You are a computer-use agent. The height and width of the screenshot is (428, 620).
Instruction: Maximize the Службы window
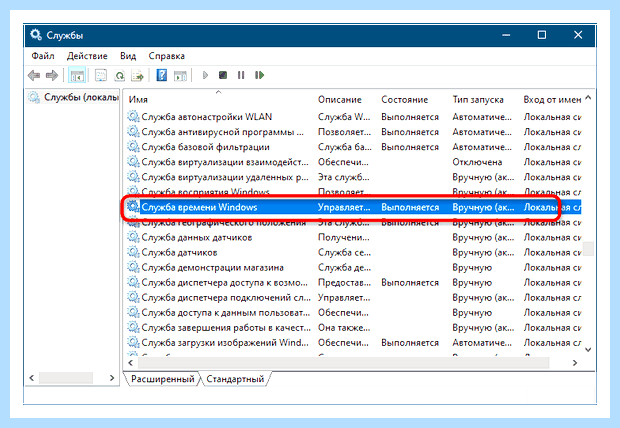coord(542,35)
